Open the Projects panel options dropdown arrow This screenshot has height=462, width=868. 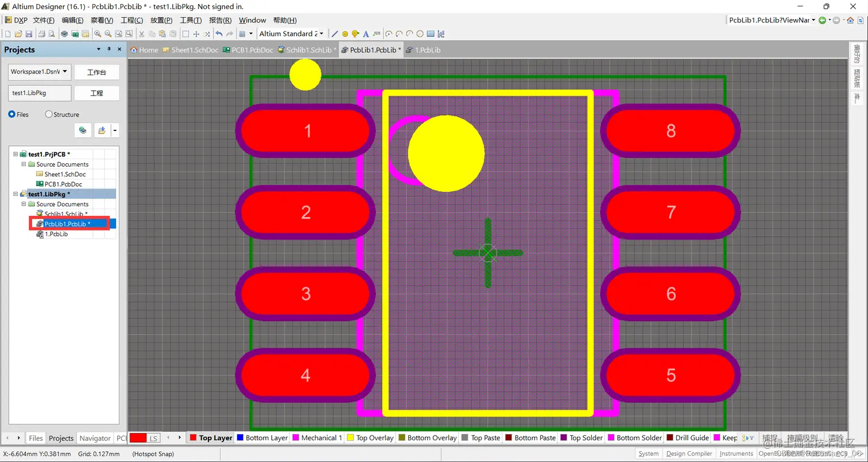(x=99, y=49)
